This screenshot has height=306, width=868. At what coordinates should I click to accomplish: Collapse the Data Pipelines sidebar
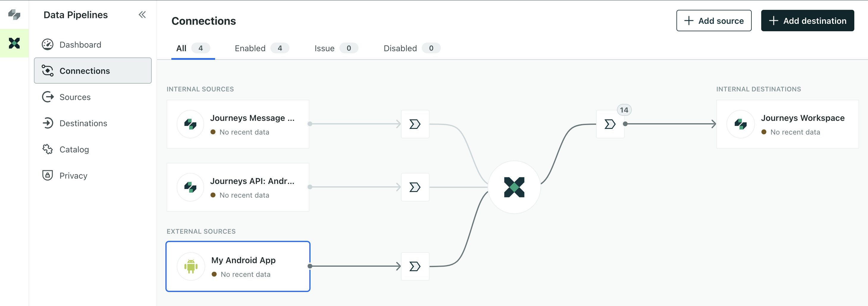pyautogui.click(x=142, y=15)
